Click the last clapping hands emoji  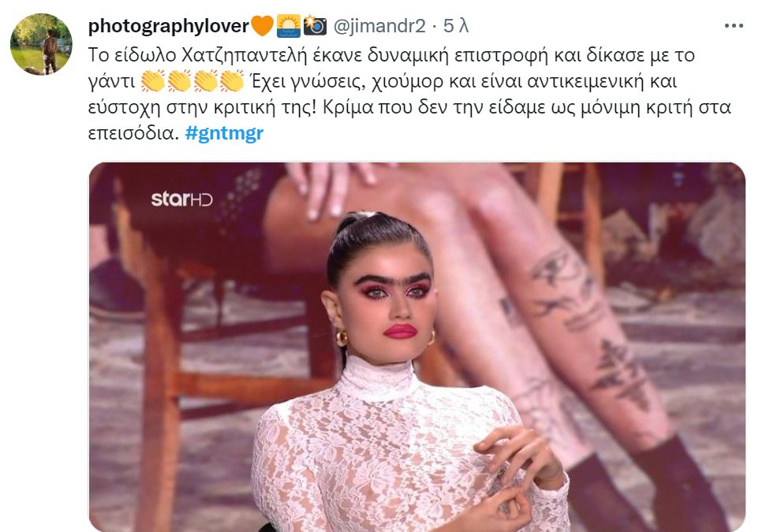pos(232,81)
